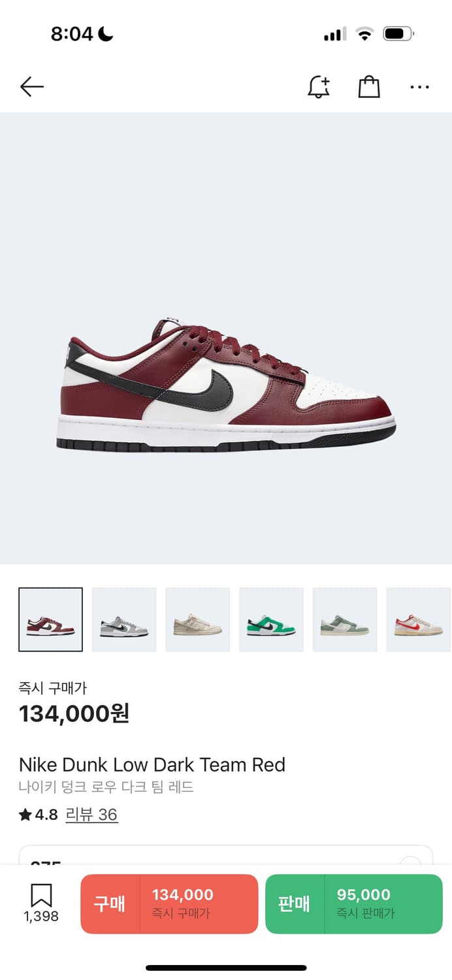
Task: Tap the back arrow icon
Action: pos(31,87)
